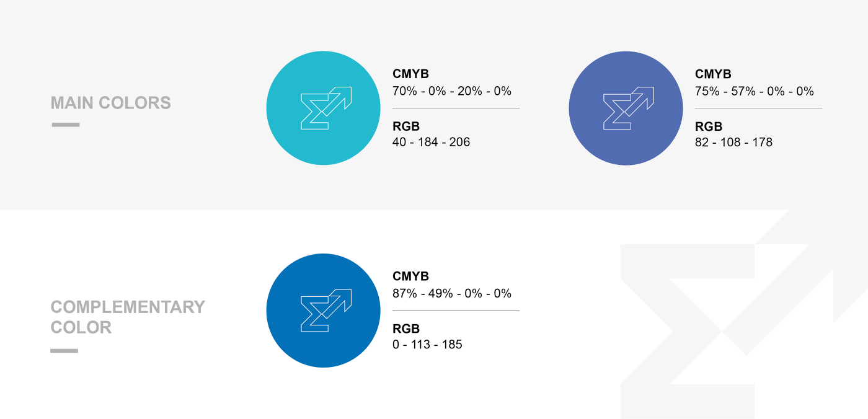Click the RGB label beside the dark blue circle
Screen dimensions: 868x419
pyautogui.click(x=406, y=329)
